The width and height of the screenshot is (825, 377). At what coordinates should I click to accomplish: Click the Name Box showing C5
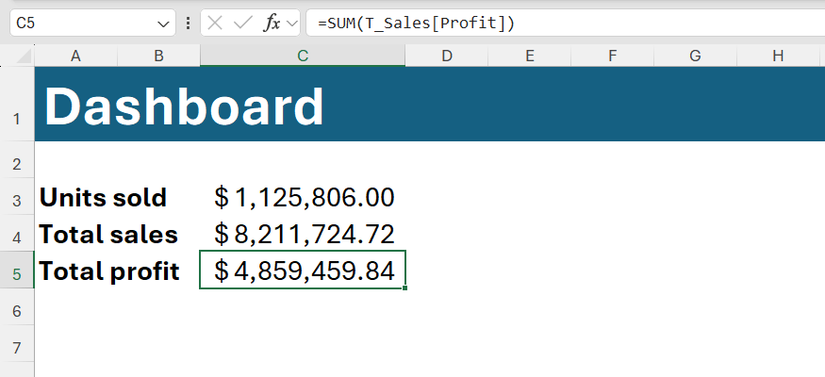click(93, 23)
